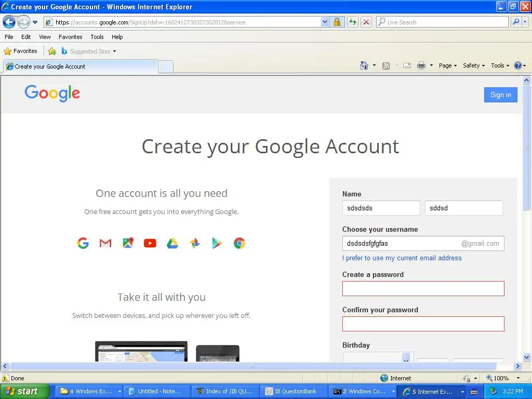
Task: Expand the Home button dropdown arrow
Action: [x=374, y=65]
